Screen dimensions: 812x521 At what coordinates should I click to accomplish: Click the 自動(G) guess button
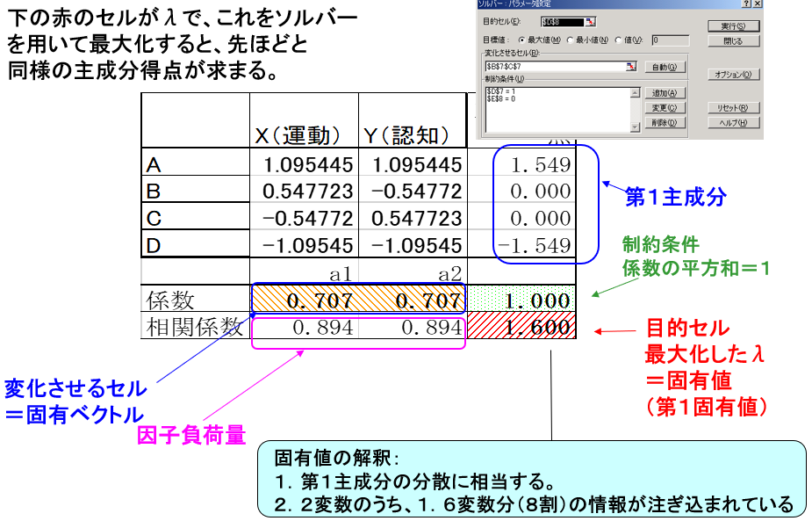click(x=665, y=67)
